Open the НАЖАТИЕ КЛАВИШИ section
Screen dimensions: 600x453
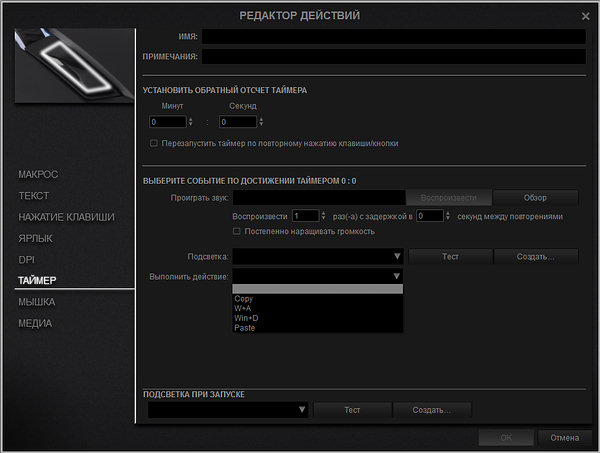click(x=66, y=217)
